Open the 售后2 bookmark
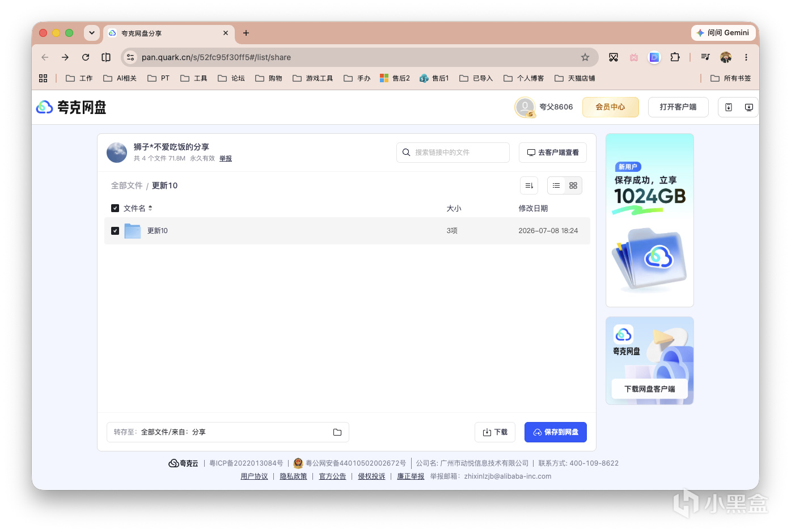This screenshot has height=532, width=791. coord(395,78)
